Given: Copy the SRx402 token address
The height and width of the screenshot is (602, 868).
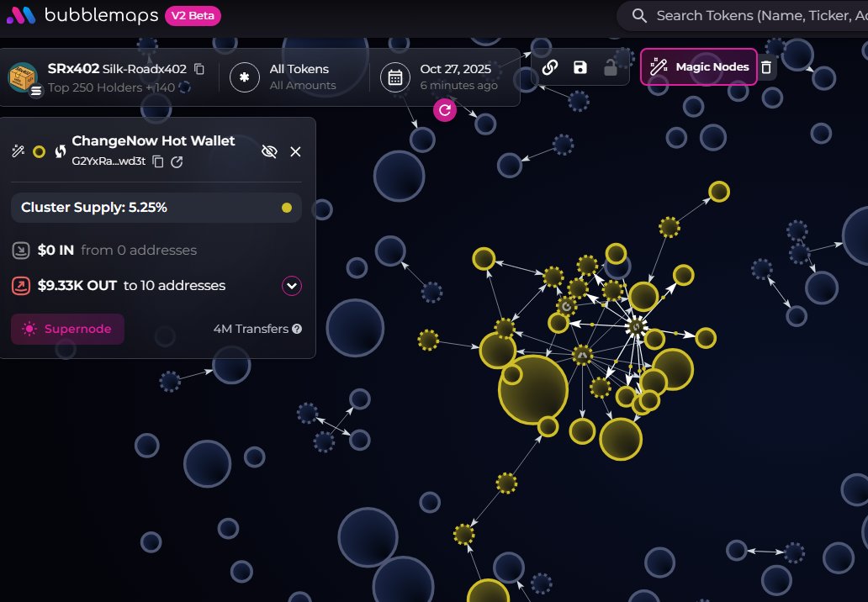Looking at the screenshot, I should [x=199, y=69].
